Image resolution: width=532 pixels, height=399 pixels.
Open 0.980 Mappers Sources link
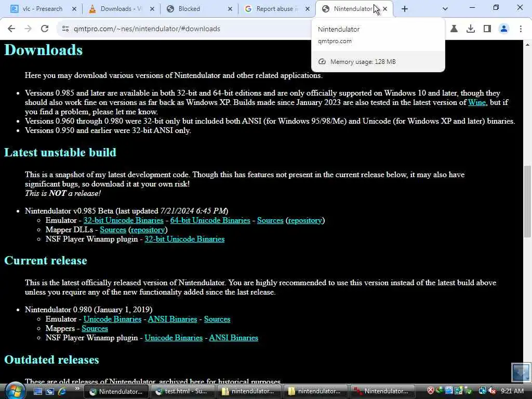click(x=95, y=328)
